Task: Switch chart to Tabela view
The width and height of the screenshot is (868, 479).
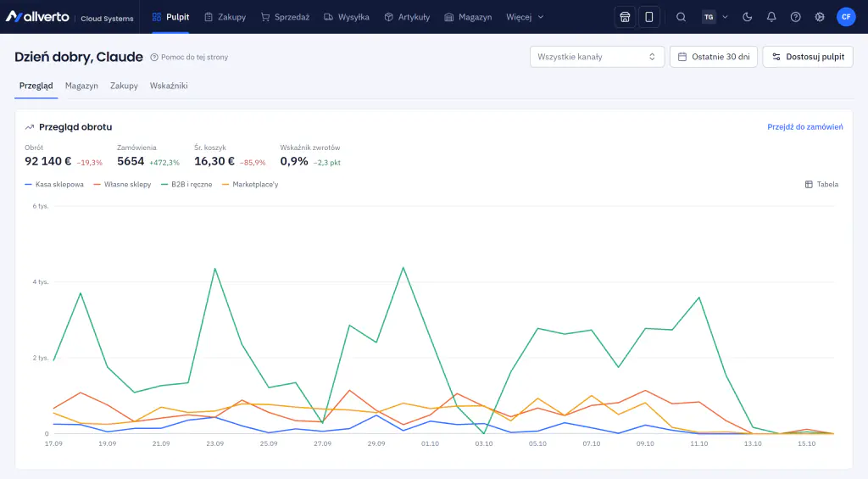Action: (x=821, y=185)
